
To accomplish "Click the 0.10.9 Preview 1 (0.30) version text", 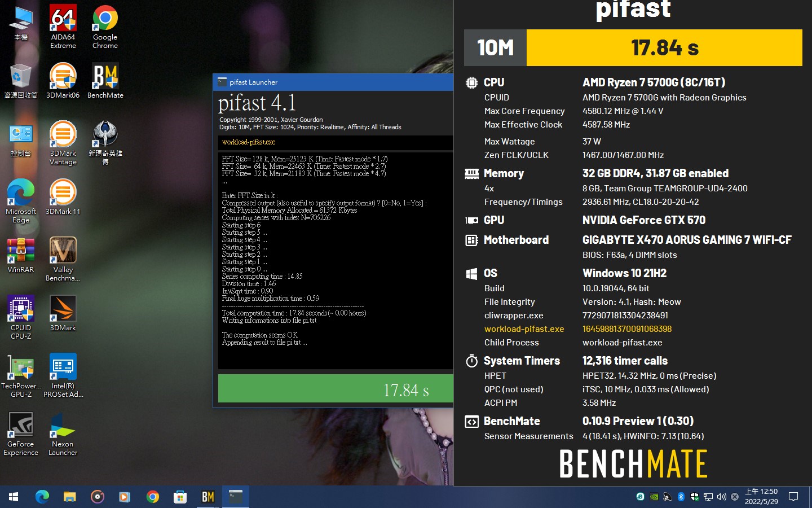I will [638, 421].
